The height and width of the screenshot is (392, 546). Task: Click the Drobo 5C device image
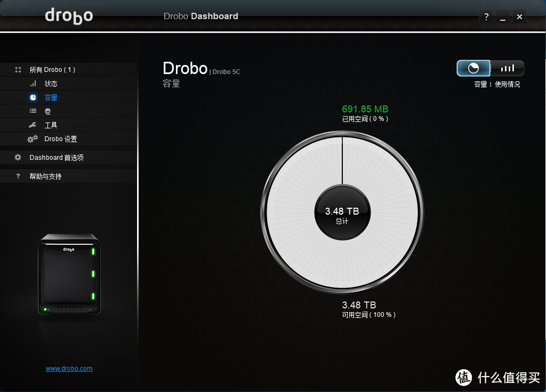click(x=69, y=274)
